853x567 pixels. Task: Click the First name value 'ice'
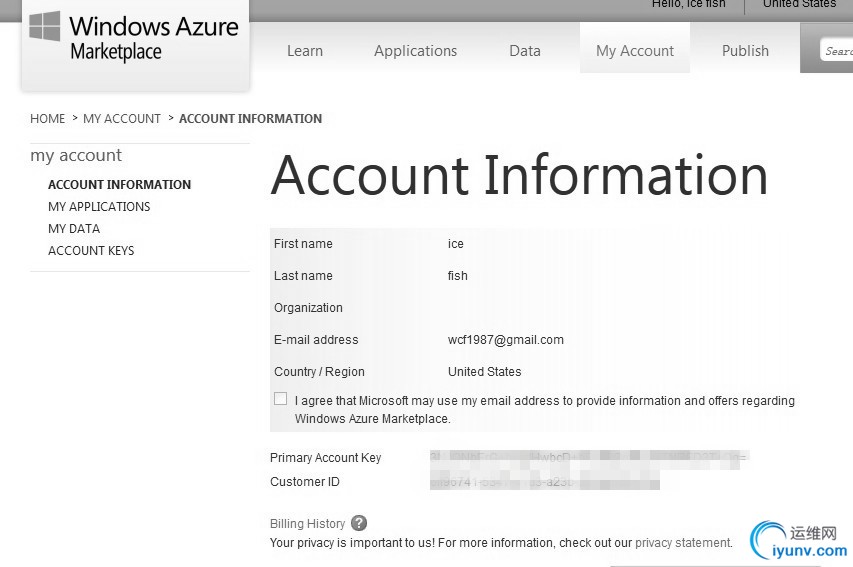pos(455,244)
